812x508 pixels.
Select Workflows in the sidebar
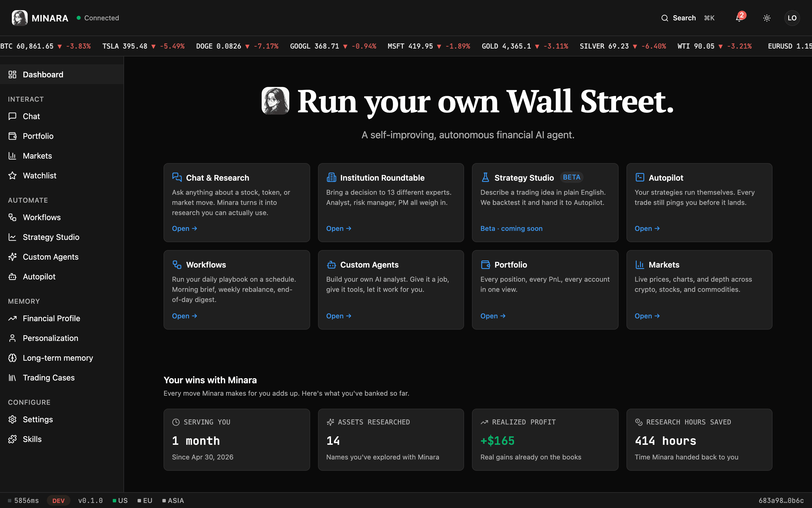(x=62, y=217)
